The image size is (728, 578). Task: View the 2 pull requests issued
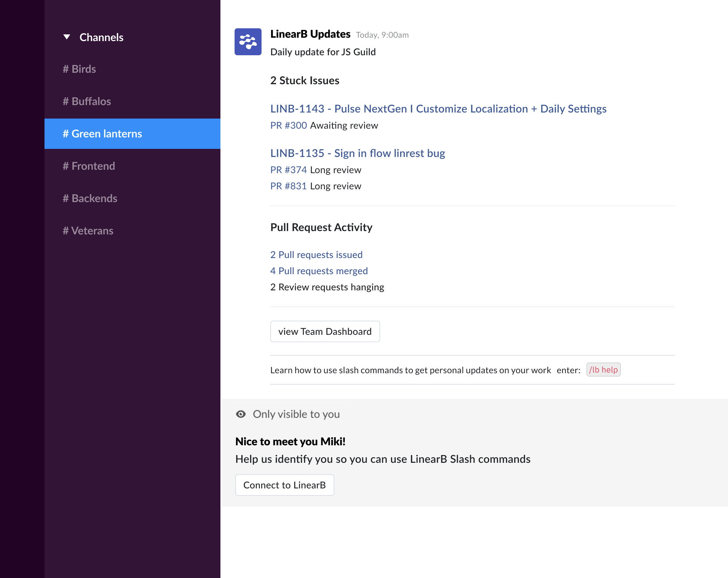(316, 254)
